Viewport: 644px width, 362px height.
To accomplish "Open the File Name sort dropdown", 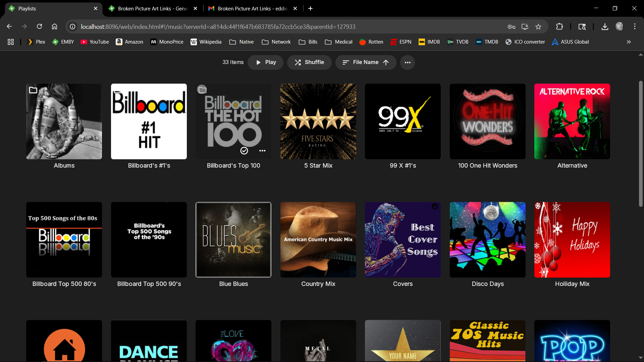I will pos(366,62).
